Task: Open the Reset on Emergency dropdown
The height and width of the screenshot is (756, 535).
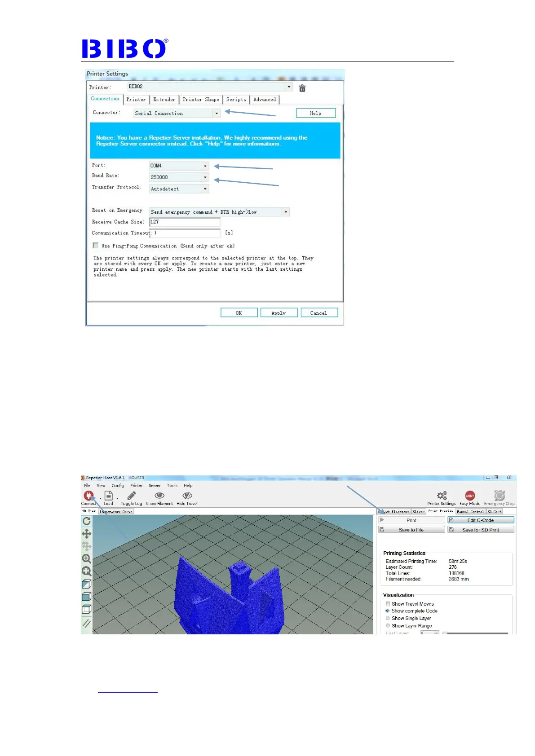Action: [x=286, y=212]
